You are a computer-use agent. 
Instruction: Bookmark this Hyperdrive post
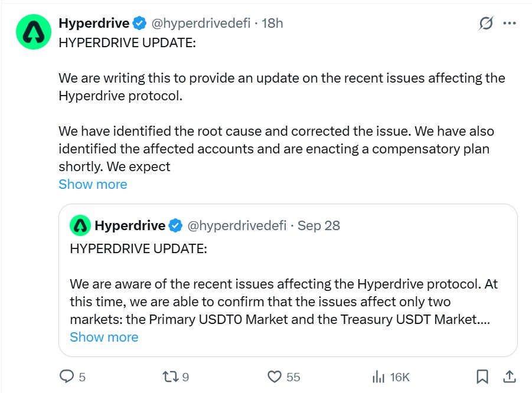(482, 376)
